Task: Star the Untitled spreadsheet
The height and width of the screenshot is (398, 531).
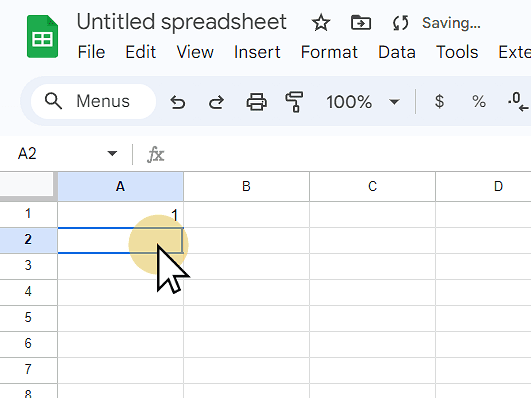Action: 321,23
